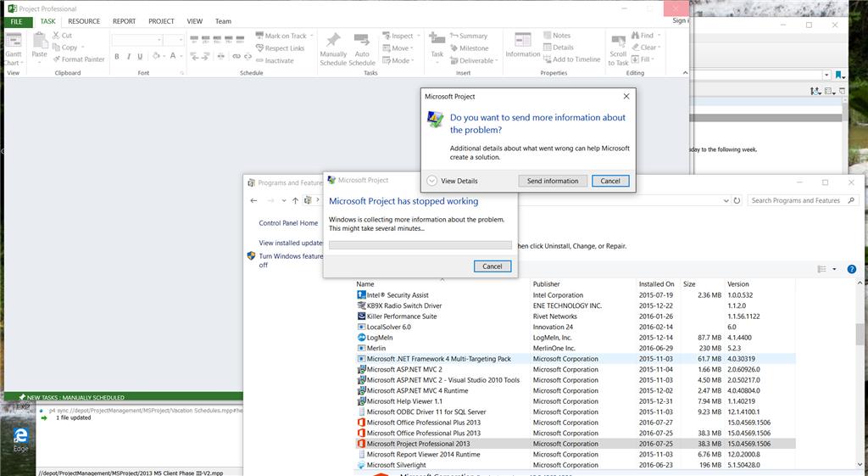
Task: Switch to the REPORT ribbon tab
Action: pos(124,21)
